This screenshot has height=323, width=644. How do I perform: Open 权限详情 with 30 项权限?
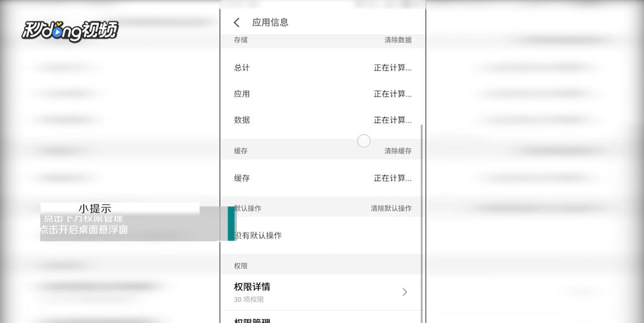(x=322, y=292)
